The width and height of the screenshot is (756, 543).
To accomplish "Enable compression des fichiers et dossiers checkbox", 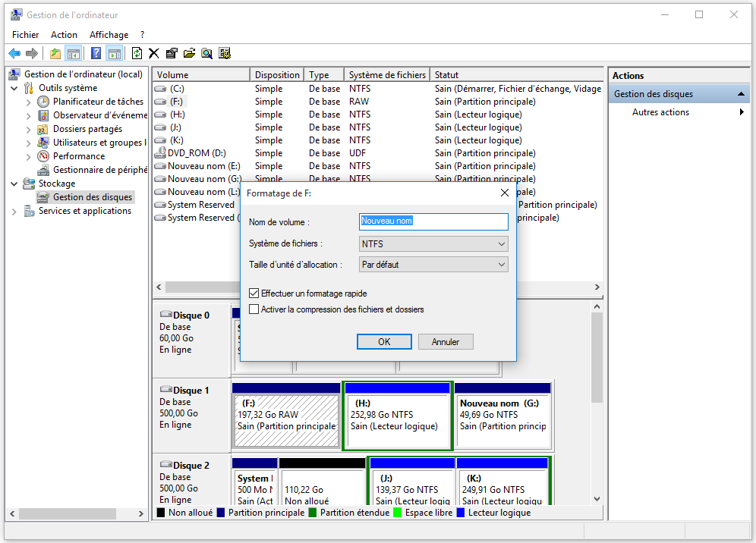I will 254,309.
